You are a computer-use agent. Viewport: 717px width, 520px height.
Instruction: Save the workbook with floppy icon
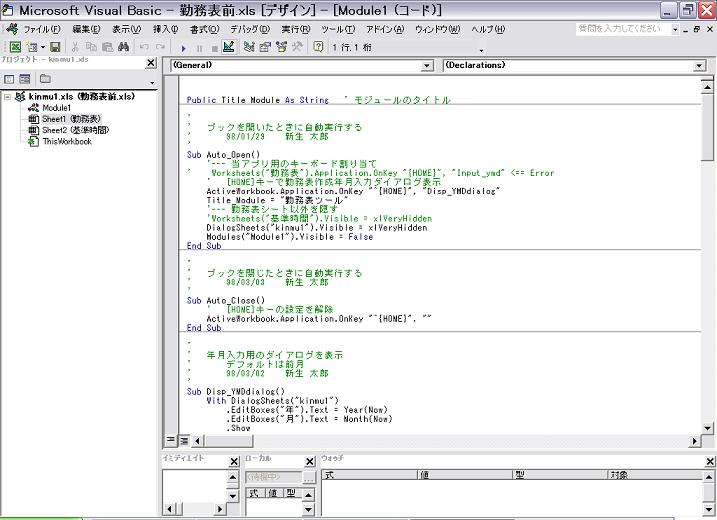pos(55,47)
